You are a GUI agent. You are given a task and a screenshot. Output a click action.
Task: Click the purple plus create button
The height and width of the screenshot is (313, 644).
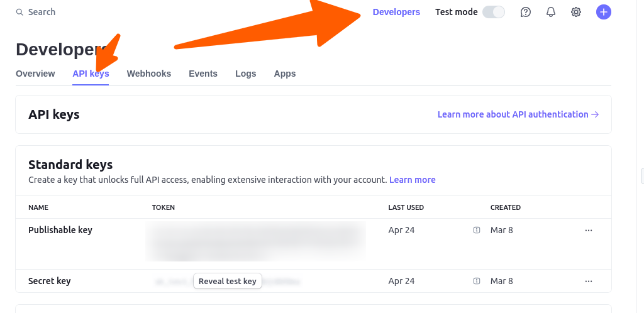click(603, 12)
